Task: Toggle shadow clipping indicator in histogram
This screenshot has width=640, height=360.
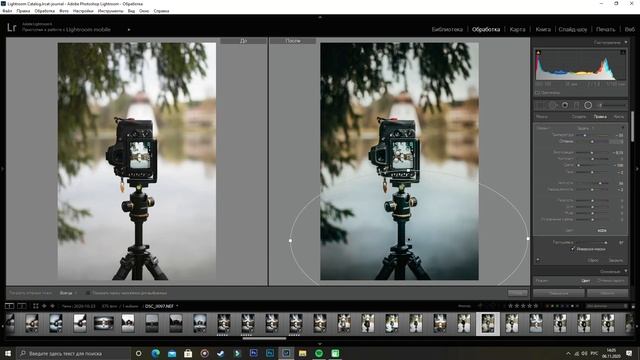Action: coord(538,52)
